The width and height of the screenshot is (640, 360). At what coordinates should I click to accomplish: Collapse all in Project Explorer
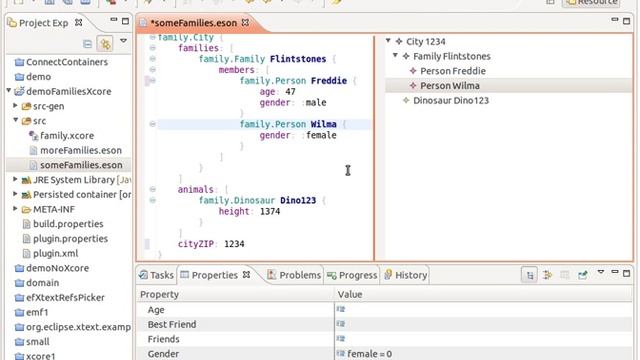coord(87,44)
